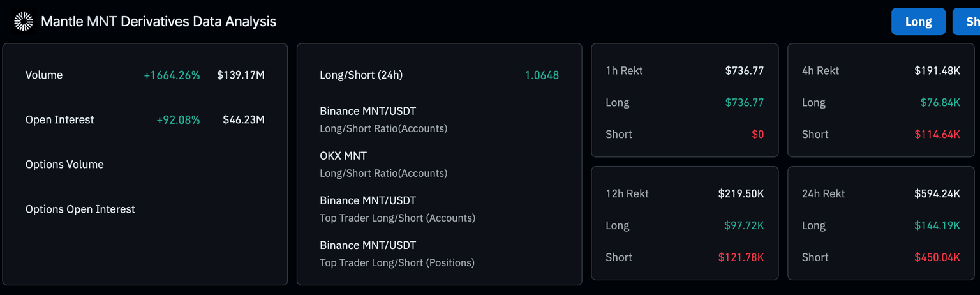Click the 12h Rekt card header

tap(627, 194)
